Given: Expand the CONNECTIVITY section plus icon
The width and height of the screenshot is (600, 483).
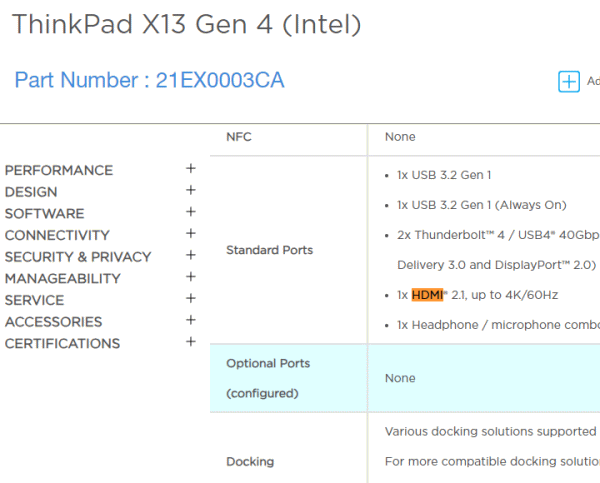Looking at the screenshot, I should tap(191, 233).
